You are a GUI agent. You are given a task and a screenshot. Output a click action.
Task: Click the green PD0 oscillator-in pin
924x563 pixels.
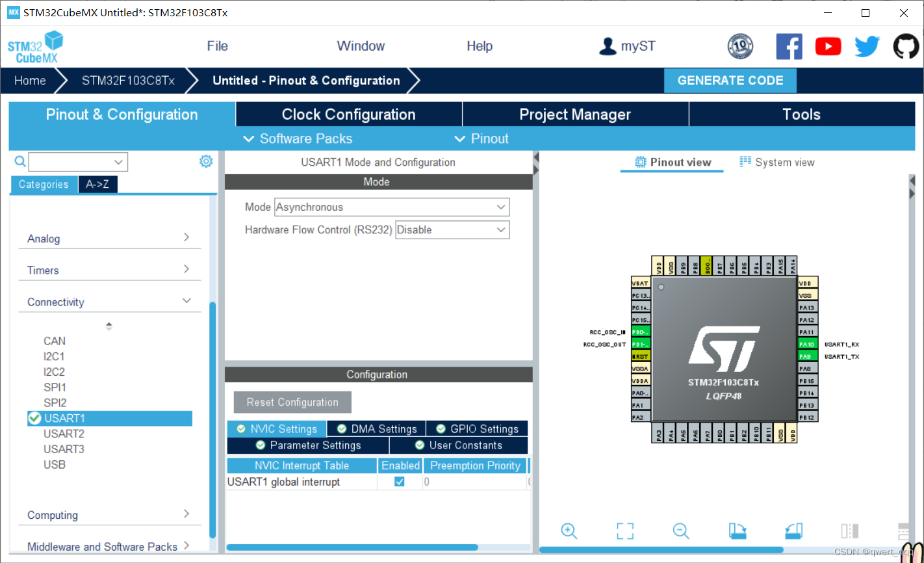pos(641,332)
